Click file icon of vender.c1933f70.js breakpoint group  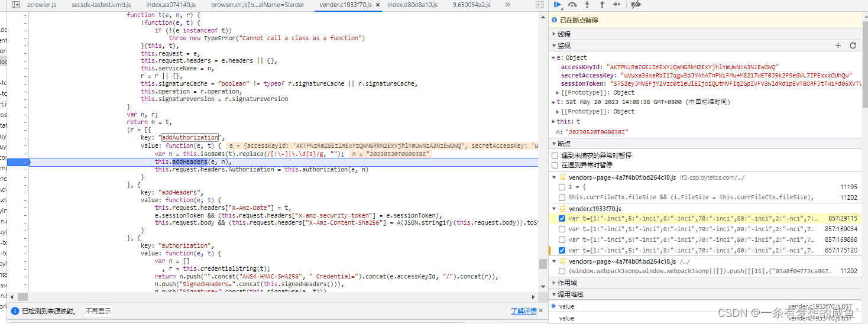(x=563, y=209)
